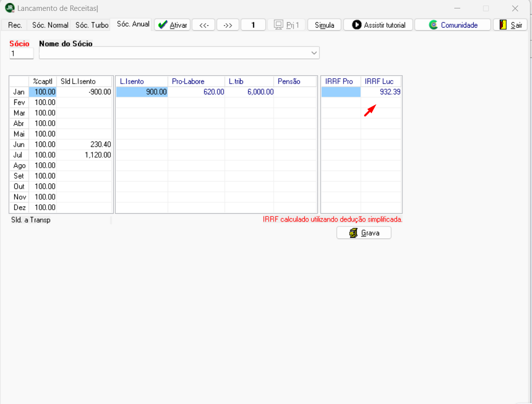The width and height of the screenshot is (532, 404).
Task: Select the highlighted Jan IRRF Pro cell
Action: tap(341, 92)
